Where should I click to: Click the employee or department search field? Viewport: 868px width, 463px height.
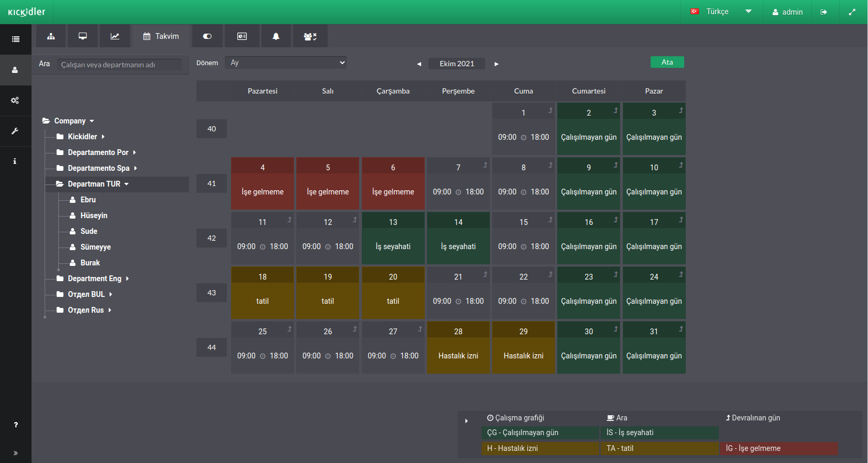(x=120, y=65)
